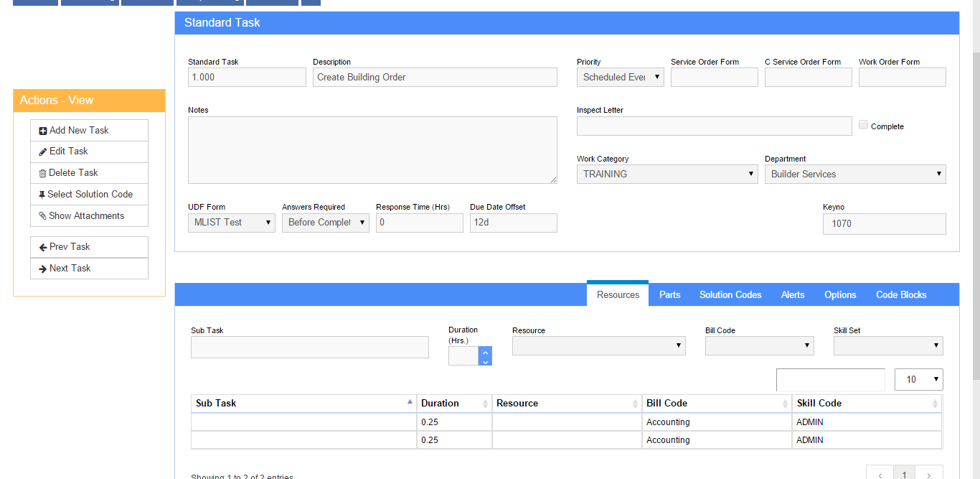Open the UDF Form dropdown

[232, 223]
